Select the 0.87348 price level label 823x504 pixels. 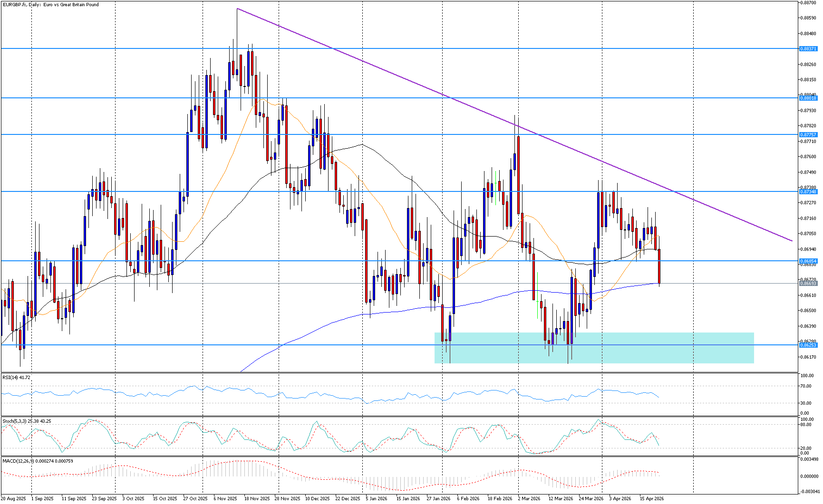click(x=808, y=192)
